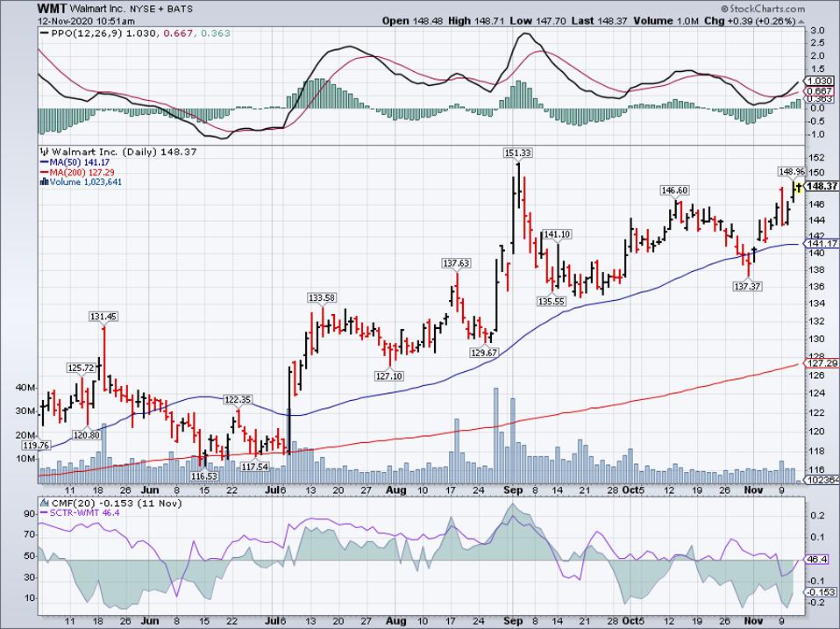Click the 122.35 price annotation
This screenshot has height=629, width=840.
pos(238,400)
